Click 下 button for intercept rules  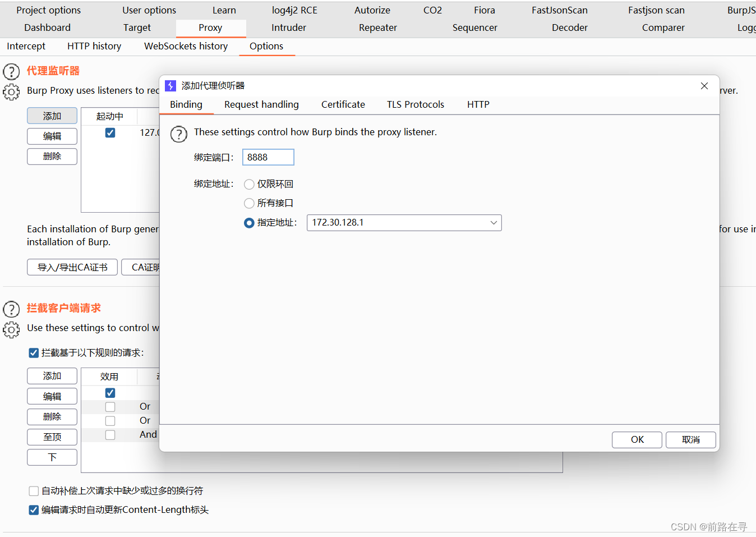click(x=52, y=457)
